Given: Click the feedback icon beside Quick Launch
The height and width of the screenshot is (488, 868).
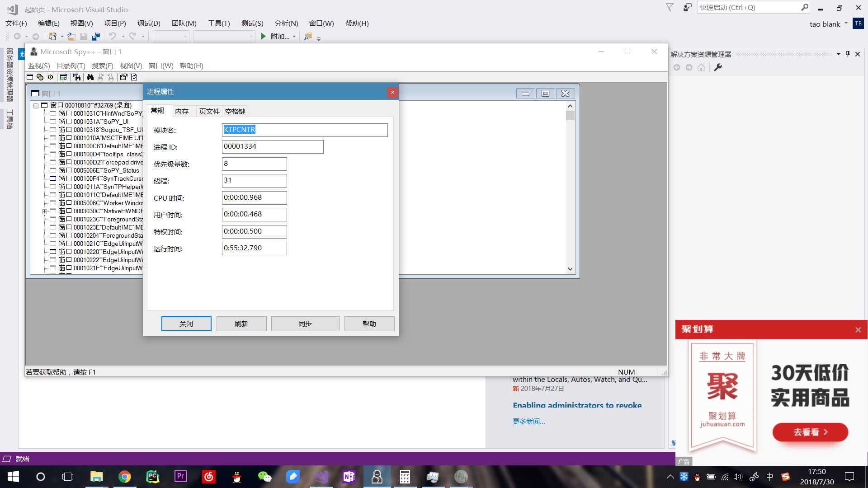Looking at the screenshot, I should pyautogui.click(x=687, y=8).
